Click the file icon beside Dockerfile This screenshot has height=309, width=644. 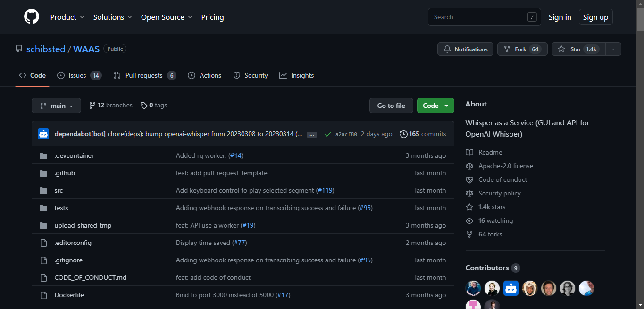click(44, 295)
